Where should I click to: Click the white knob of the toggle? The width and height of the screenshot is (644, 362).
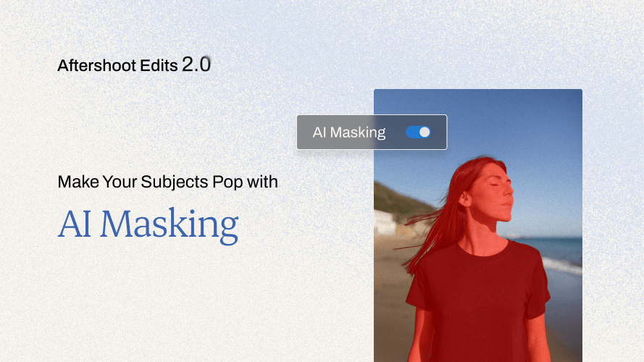(x=425, y=132)
